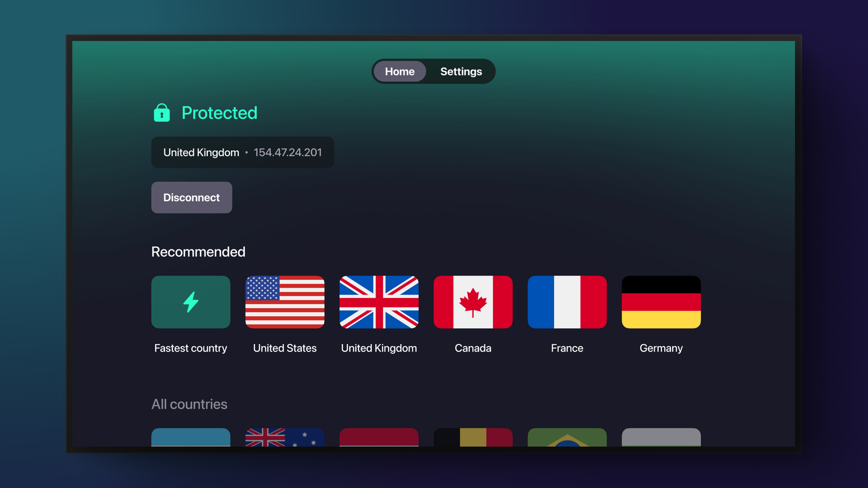This screenshot has height=488, width=868.
Task: Select the dark red flag in All countries
Action: (379, 438)
